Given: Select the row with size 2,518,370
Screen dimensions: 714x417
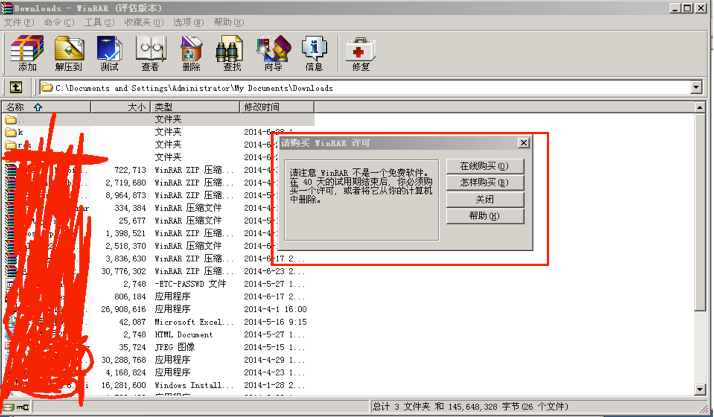Looking at the screenshot, I should [x=157, y=246].
